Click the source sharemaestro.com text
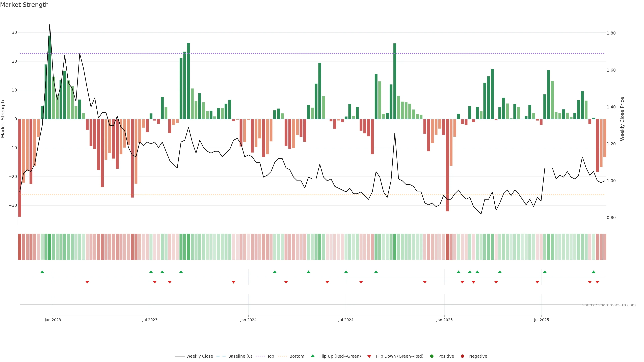Image resolution: width=644 pixels, height=362 pixels. click(609, 305)
